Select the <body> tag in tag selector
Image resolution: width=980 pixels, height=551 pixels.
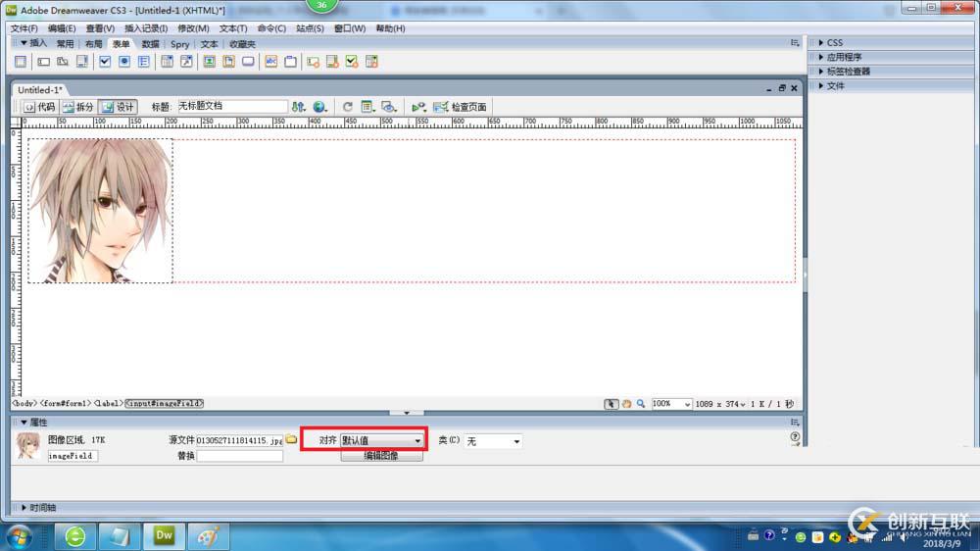[24, 403]
